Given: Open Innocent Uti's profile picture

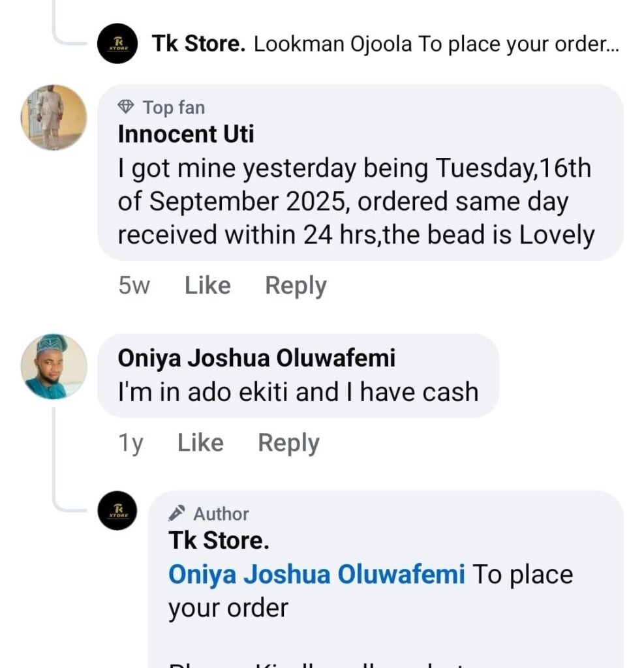Looking at the screenshot, I should point(54,117).
